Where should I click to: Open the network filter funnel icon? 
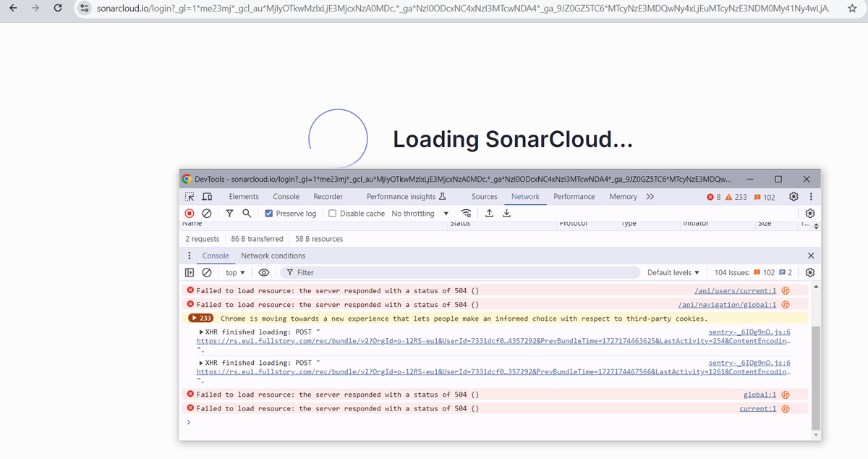[x=229, y=214]
